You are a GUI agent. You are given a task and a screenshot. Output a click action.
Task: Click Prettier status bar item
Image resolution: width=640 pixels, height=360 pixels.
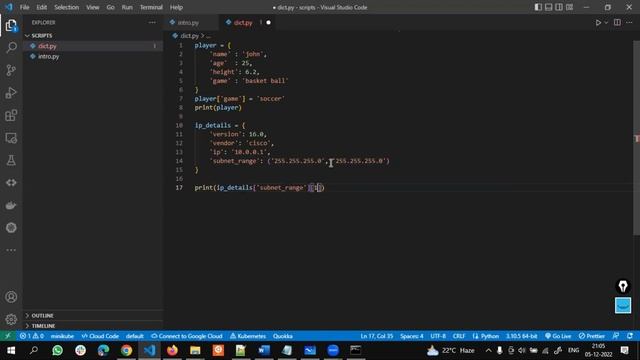pos(592,336)
